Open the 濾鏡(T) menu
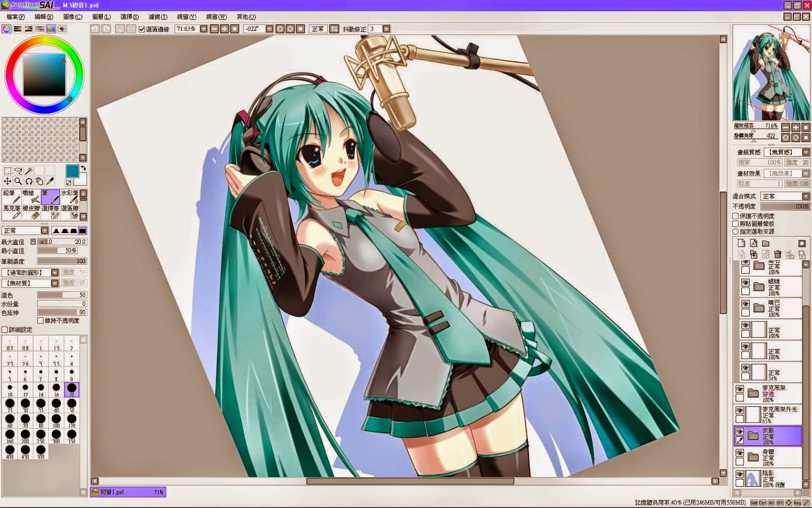This screenshot has width=812, height=508. click(x=158, y=17)
